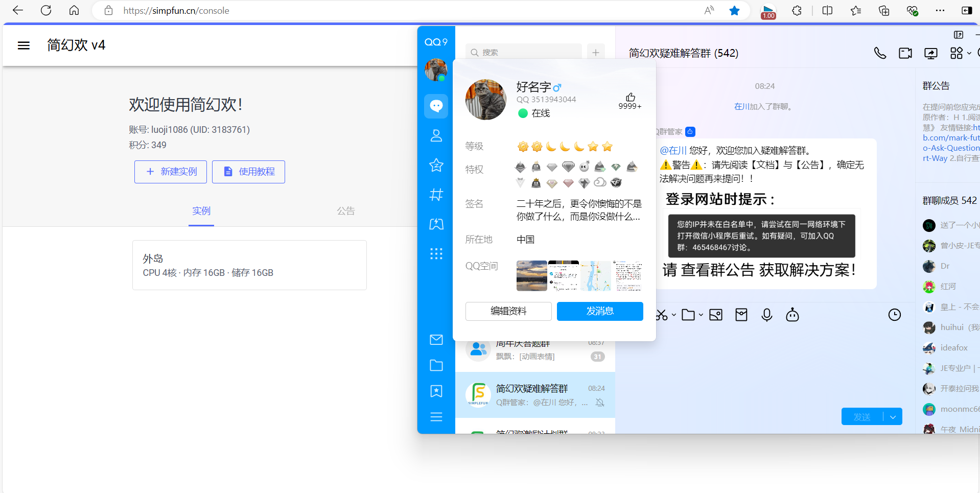Open chat history clock icon
Viewport: 980px width, 493px height.
(x=895, y=315)
